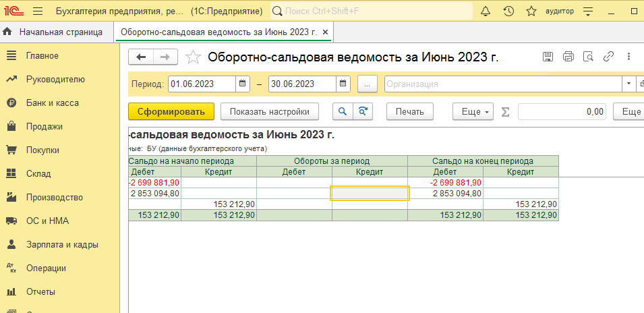Screen dimensions: 644x313
Task: Open calendar for end date 30.06.2023
Action: pos(343,84)
